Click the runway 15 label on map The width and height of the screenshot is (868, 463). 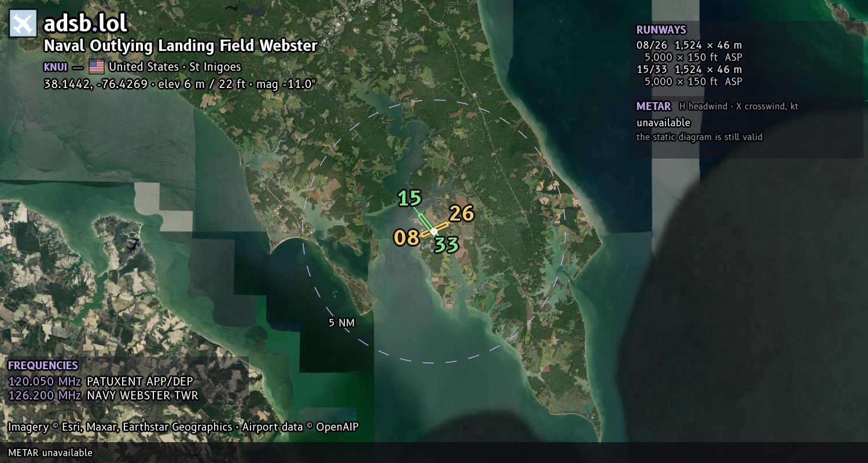(410, 199)
